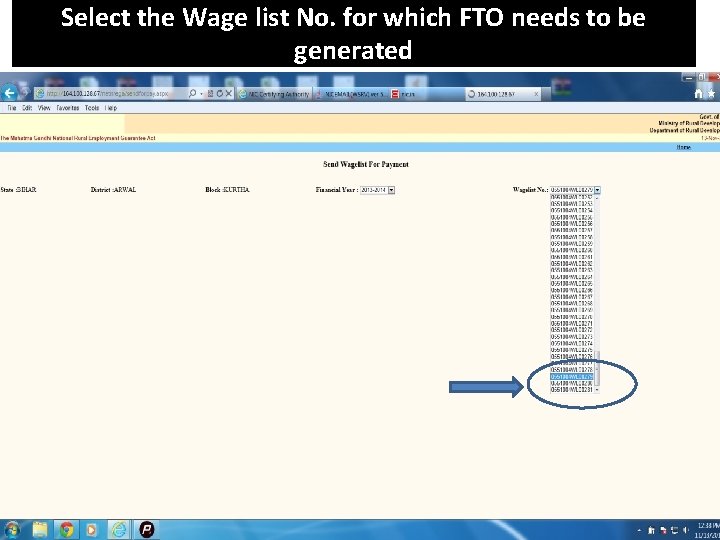Open File Explorer from the taskbar
720x540 pixels.
[40, 530]
